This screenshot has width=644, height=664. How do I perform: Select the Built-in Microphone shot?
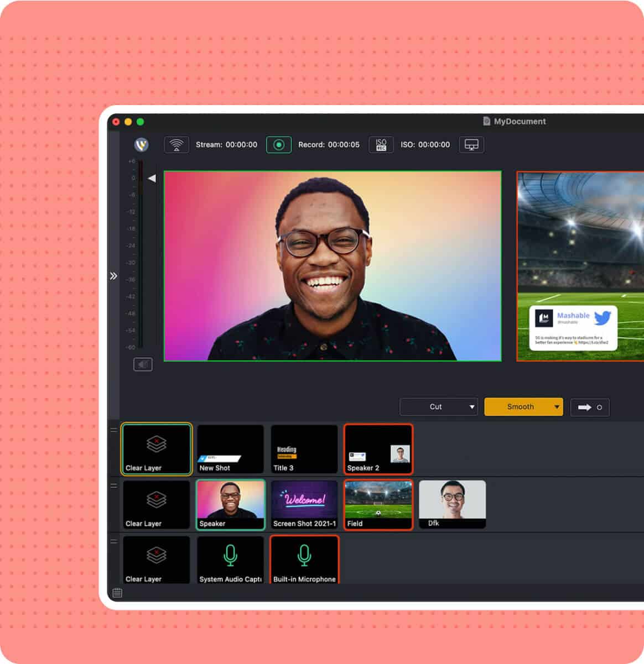pos(304,560)
